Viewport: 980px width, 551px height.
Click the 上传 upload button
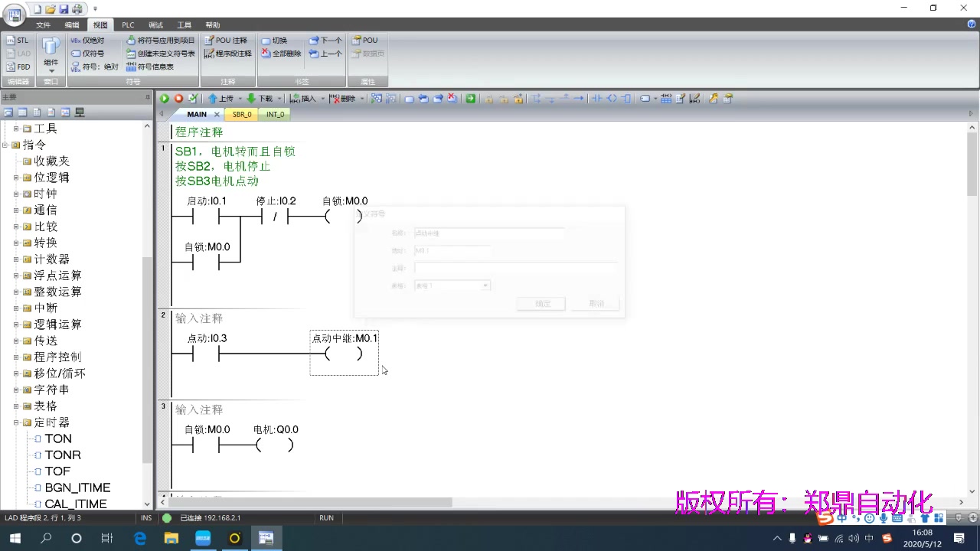click(220, 99)
